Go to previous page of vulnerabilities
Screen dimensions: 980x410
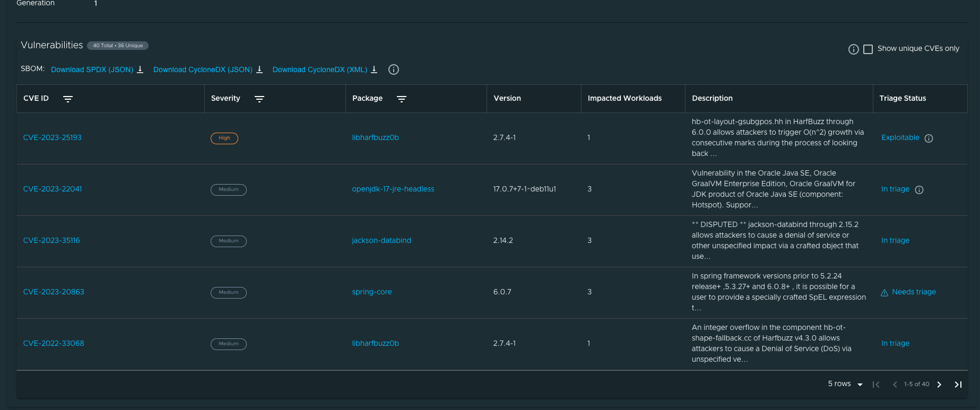(x=895, y=385)
